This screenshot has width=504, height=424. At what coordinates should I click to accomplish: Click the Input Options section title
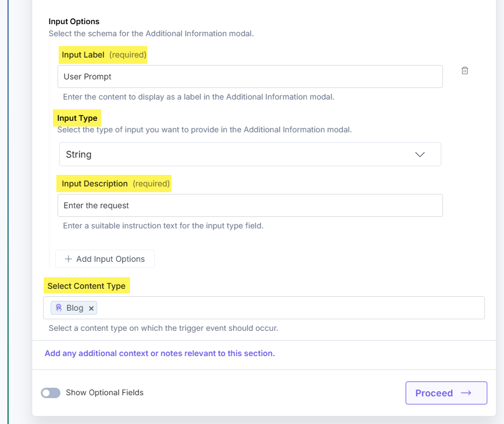[x=74, y=21]
